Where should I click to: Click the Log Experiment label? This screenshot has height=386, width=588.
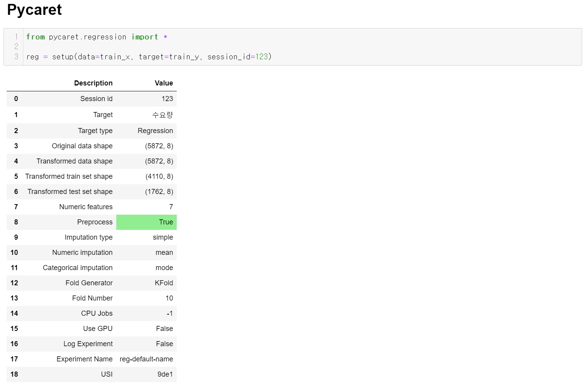[x=88, y=344]
